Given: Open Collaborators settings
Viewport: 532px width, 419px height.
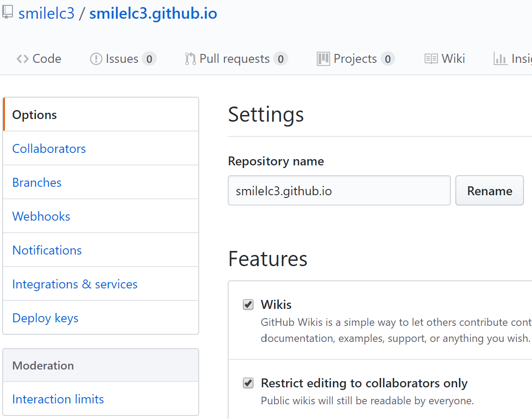Looking at the screenshot, I should click(101, 148).
